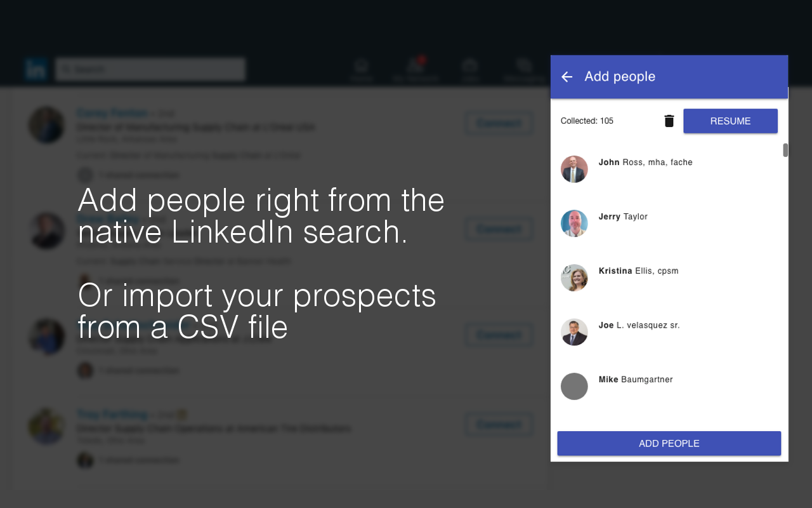The width and height of the screenshot is (812, 508).
Task: Open the first search result's profile name link
Action: (x=112, y=112)
